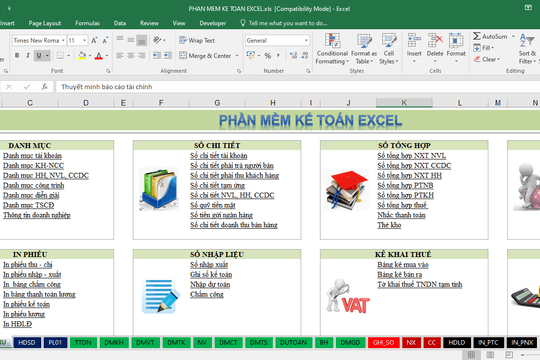540x360 pixels.
Task: Increase font size icon
Action: pos(94,40)
